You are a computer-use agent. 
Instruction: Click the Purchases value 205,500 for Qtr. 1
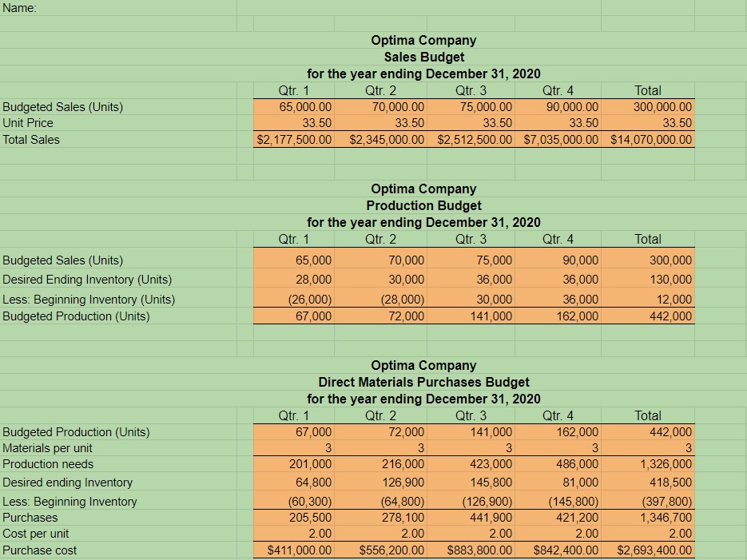tap(292, 517)
